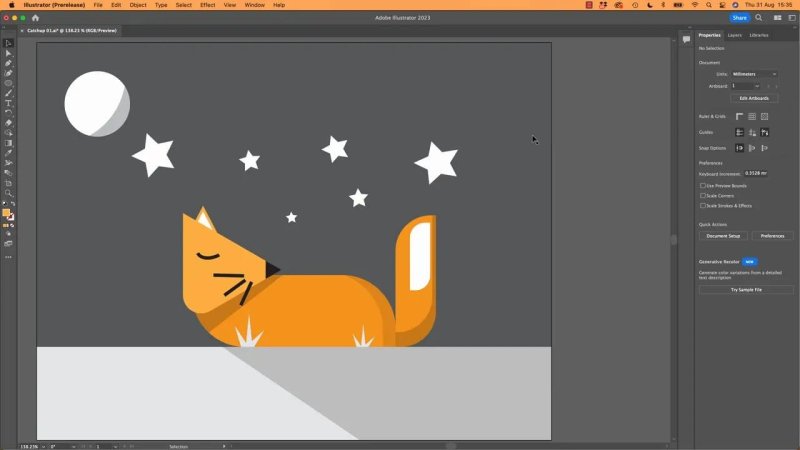Select the Eraser tool
800x450 pixels.
tap(8, 123)
